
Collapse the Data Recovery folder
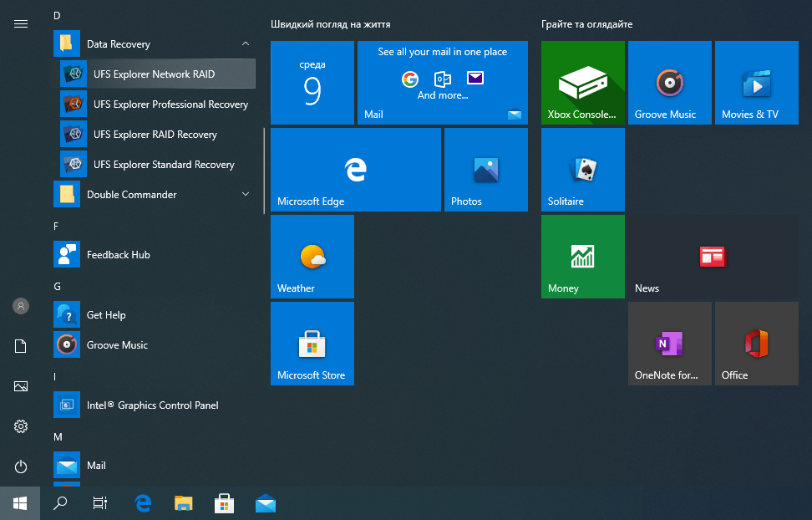tap(245, 44)
